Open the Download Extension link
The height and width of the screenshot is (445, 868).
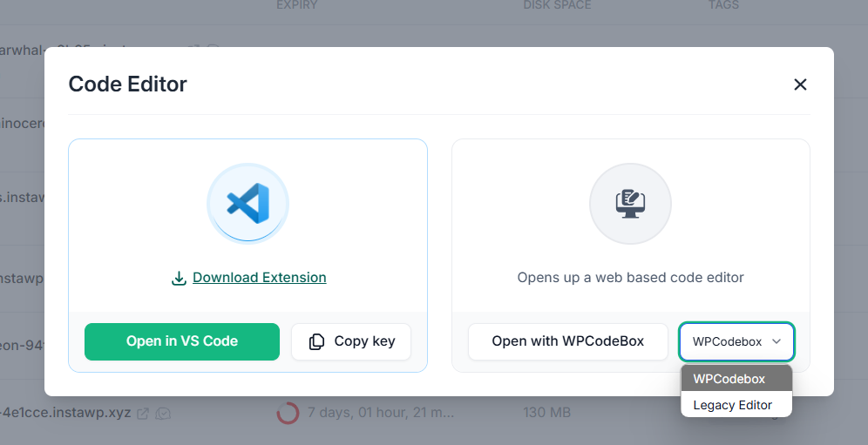(260, 277)
